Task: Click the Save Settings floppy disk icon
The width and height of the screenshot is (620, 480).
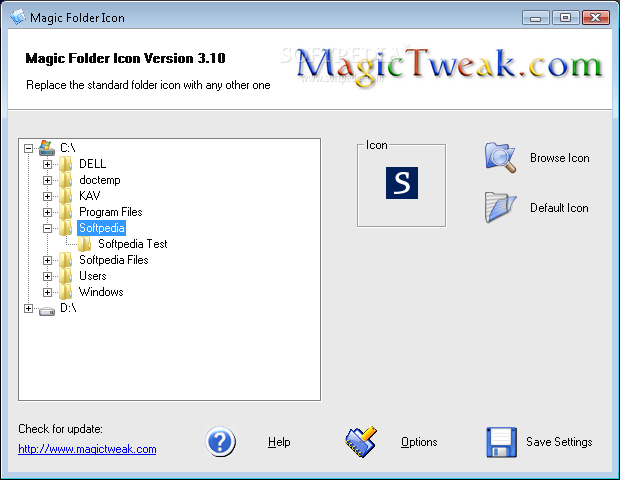Action: point(501,442)
